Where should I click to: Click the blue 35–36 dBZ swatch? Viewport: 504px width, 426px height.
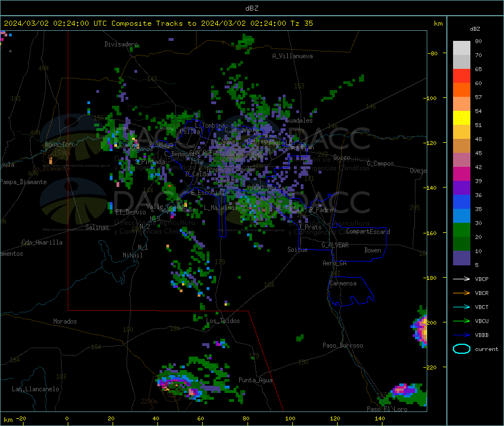(x=461, y=202)
